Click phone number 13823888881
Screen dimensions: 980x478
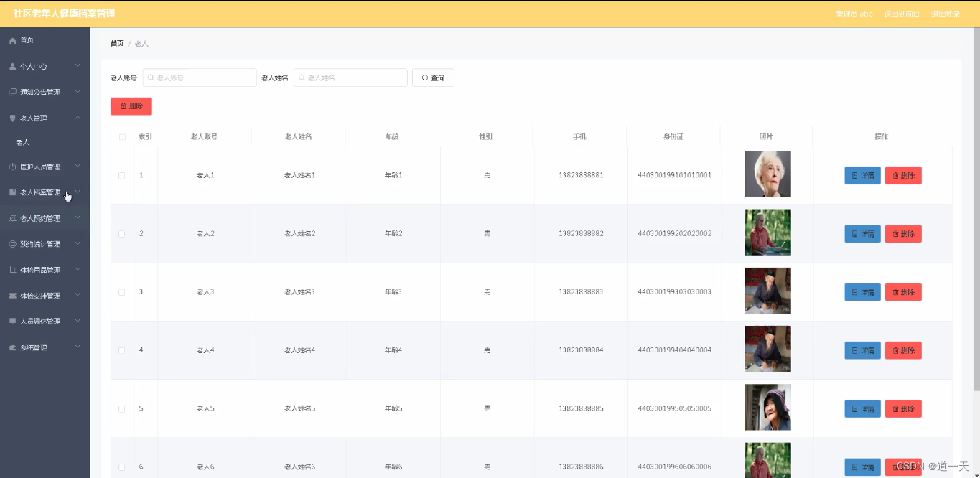[x=581, y=175]
